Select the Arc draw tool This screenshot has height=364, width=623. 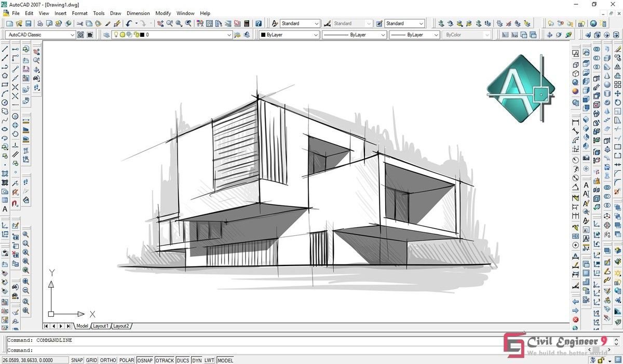pos(5,93)
